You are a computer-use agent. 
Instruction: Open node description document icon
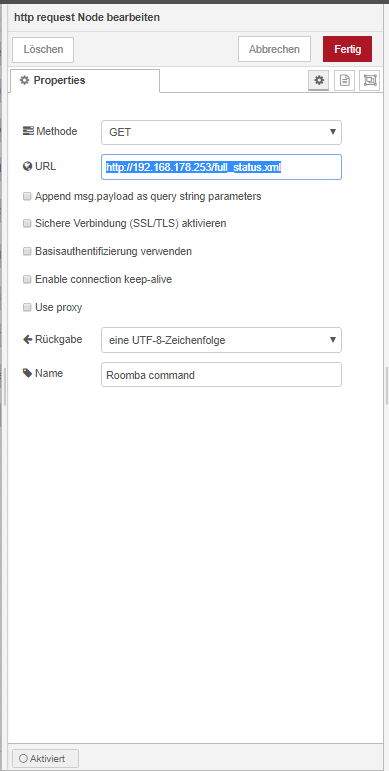(x=345, y=80)
